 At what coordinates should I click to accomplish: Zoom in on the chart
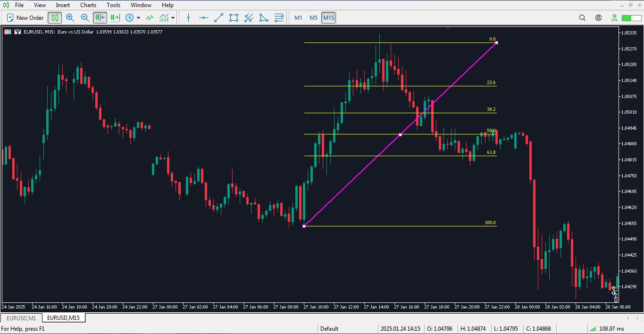point(70,18)
